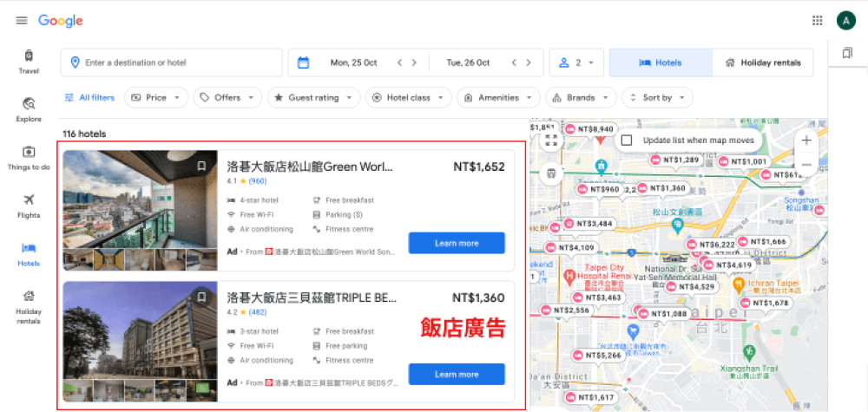Move check-out date forward one day
Screen dimensions: 868x412
528,62
